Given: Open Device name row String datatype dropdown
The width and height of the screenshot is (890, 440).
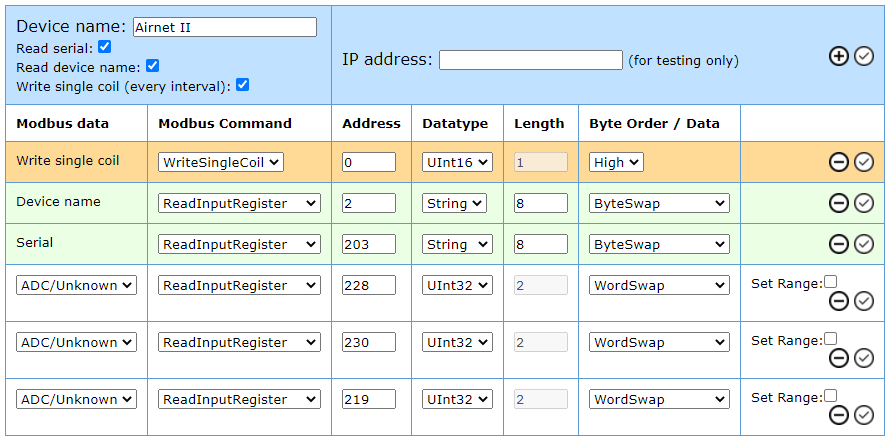Looking at the screenshot, I should [x=454, y=203].
